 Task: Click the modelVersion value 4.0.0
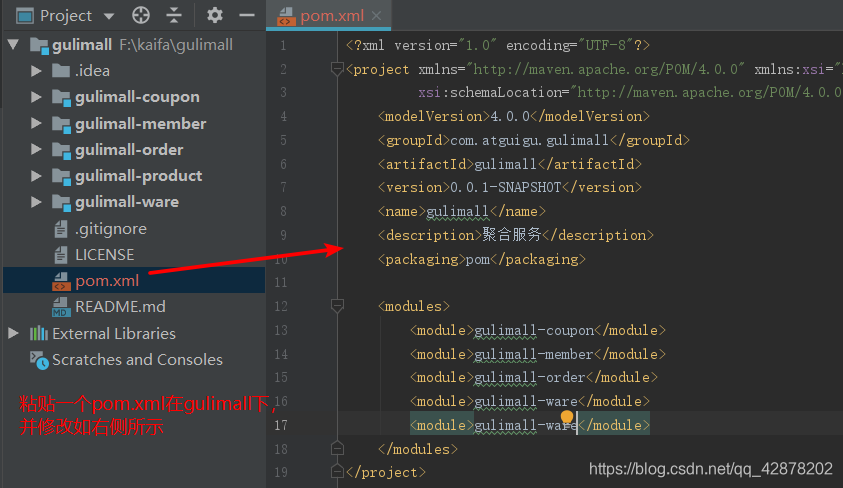[x=510, y=117]
